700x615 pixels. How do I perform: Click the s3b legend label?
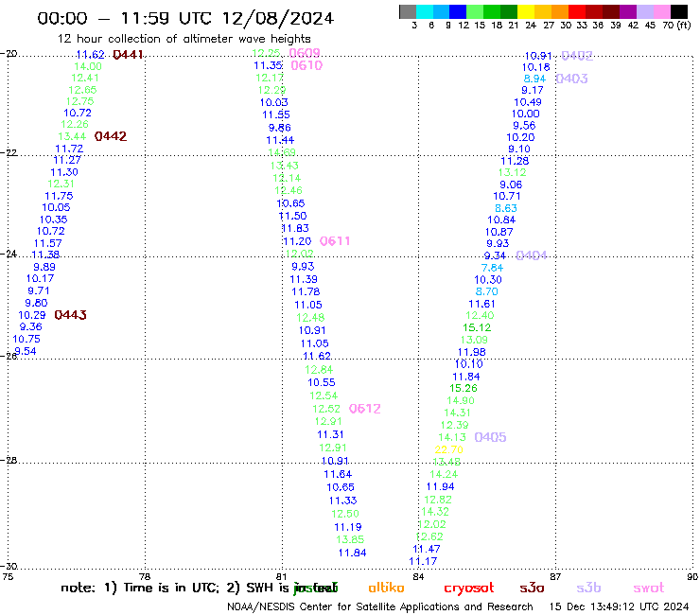[x=588, y=588]
